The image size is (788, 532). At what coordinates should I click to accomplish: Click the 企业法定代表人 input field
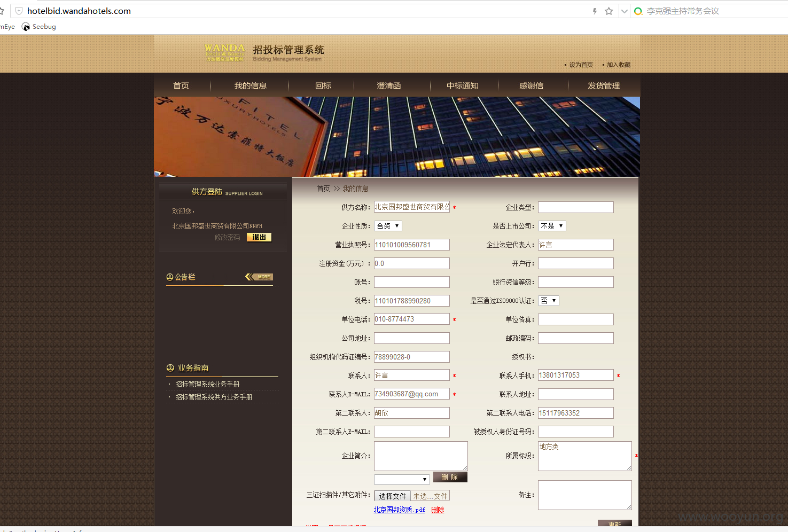(x=576, y=245)
